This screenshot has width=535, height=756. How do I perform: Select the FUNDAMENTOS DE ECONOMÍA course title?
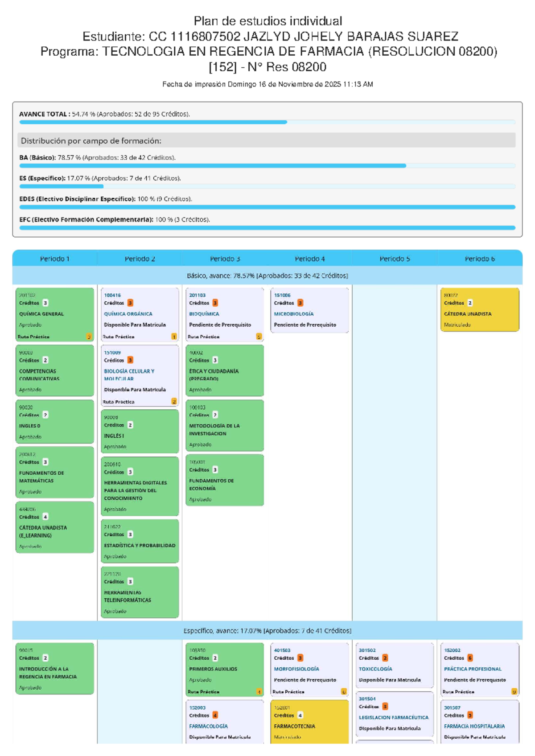click(211, 485)
